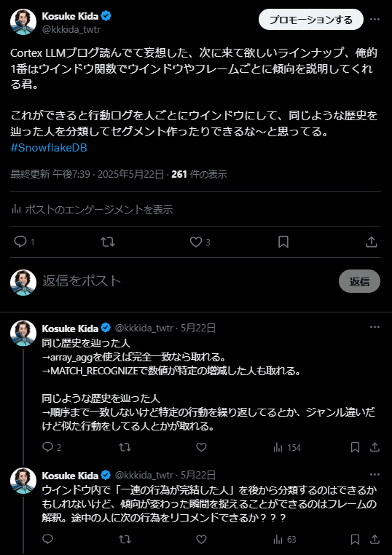Open the #SnowflakeDB hashtag link
Viewport: 392px width, 555px height.
(49, 148)
